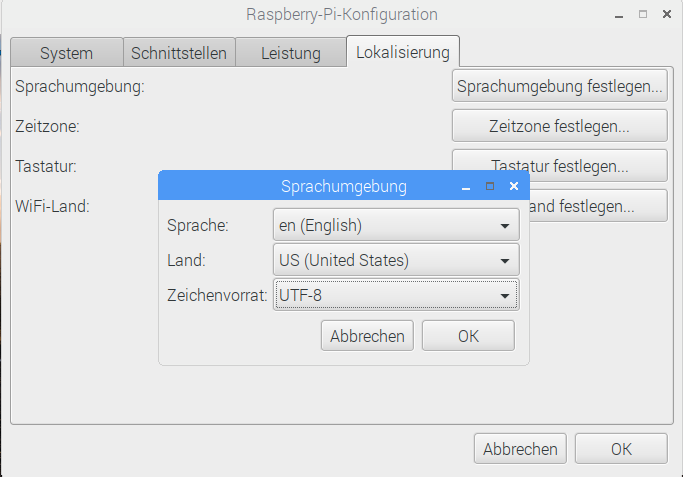Confirm with OK in the main configuration window
Screen dimensions: 683x477
click(x=621, y=449)
